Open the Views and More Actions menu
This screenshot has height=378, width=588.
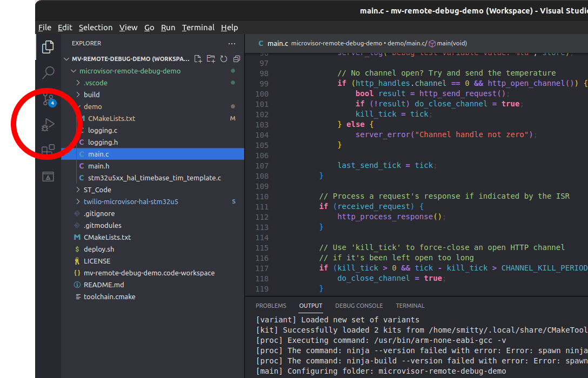232,43
